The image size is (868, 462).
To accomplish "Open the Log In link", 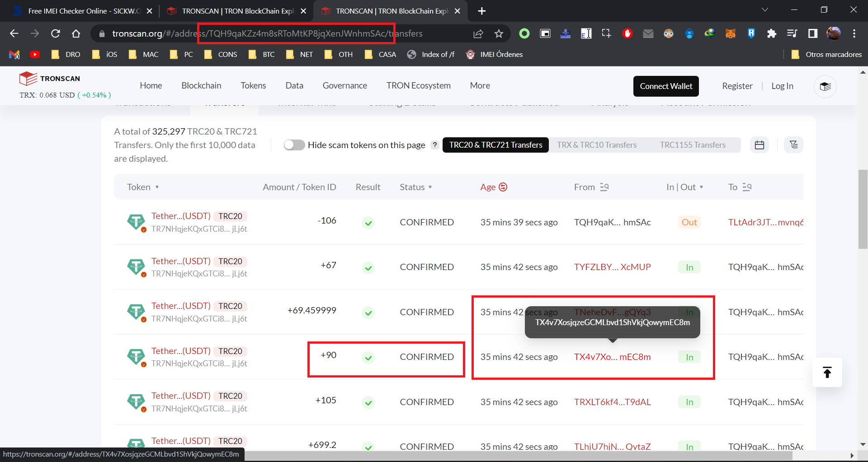I will [782, 86].
